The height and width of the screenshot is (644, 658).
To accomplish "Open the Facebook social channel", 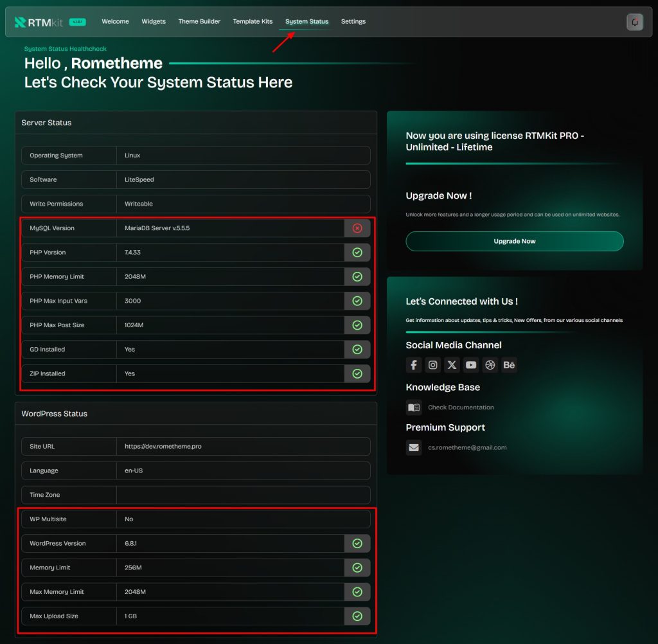I will pyautogui.click(x=414, y=365).
